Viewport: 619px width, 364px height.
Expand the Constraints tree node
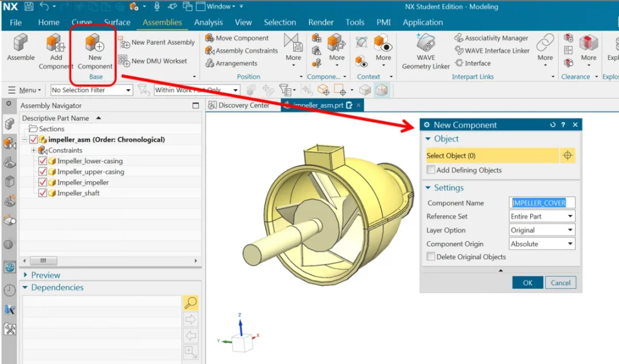click(x=34, y=150)
